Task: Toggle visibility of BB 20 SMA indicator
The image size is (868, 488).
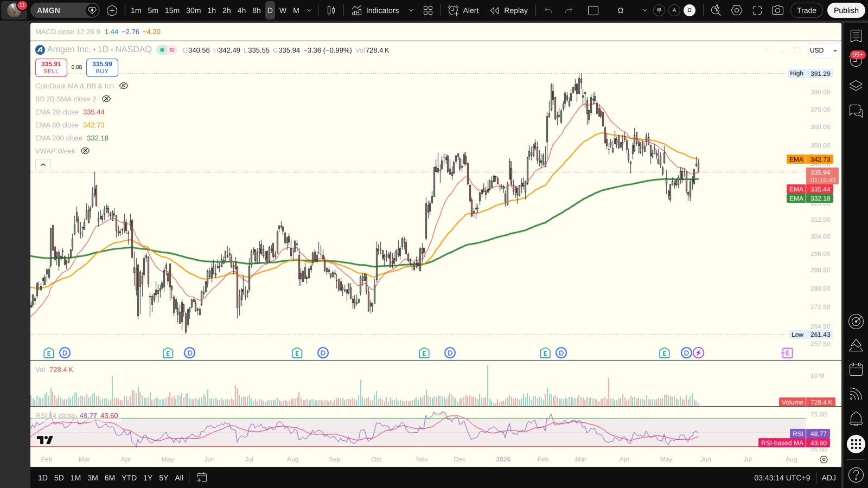Action: click(x=106, y=99)
